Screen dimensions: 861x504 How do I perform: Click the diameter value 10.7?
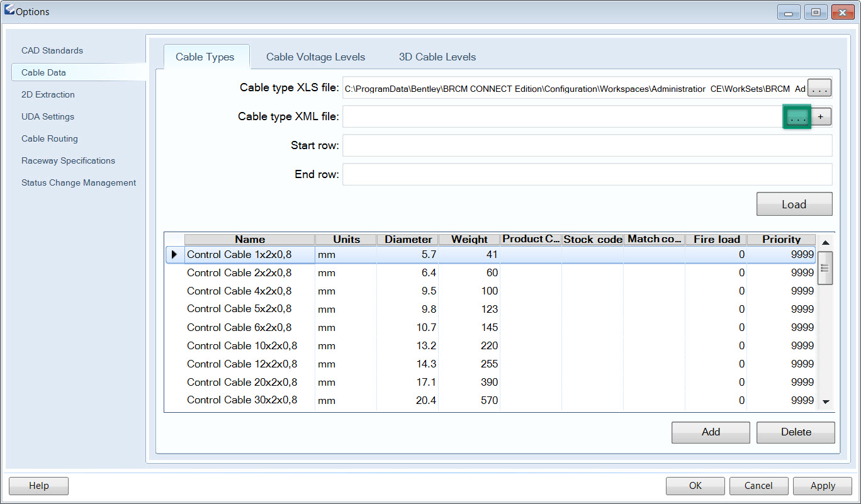pos(426,327)
